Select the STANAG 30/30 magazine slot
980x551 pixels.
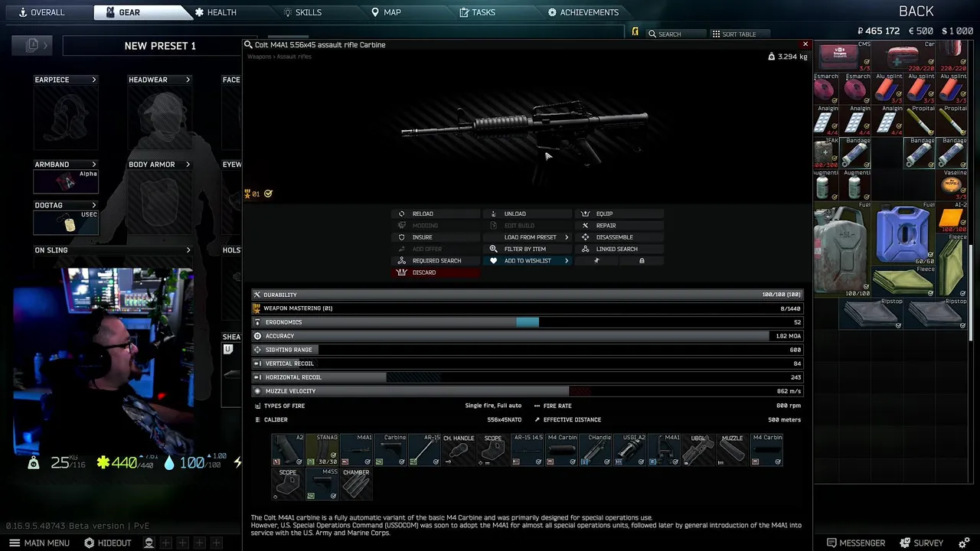point(322,450)
